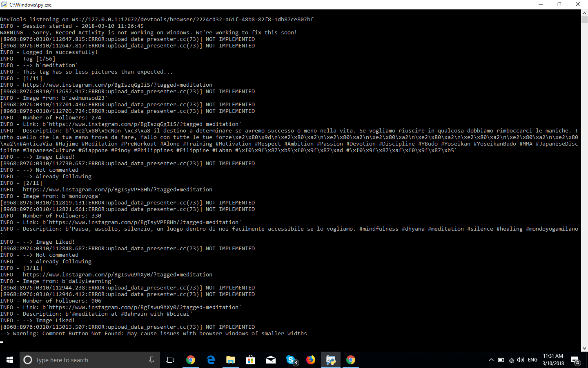Click 'This tag has so less pictures' line

[87, 72]
